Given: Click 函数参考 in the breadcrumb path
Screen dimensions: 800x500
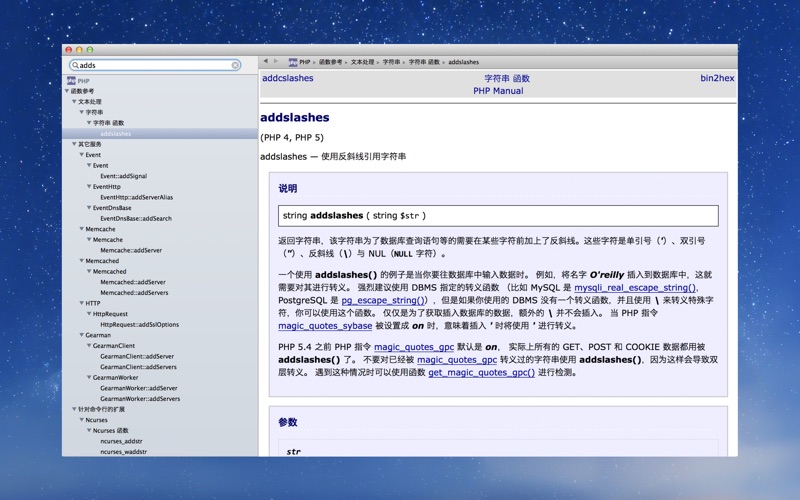Looking at the screenshot, I should [331, 62].
